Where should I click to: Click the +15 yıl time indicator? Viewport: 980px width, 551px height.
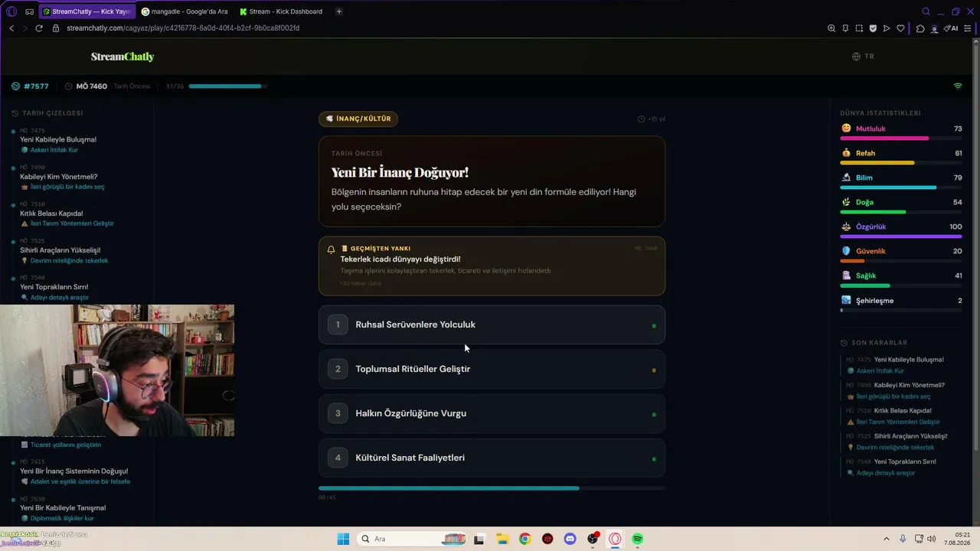pos(652,119)
